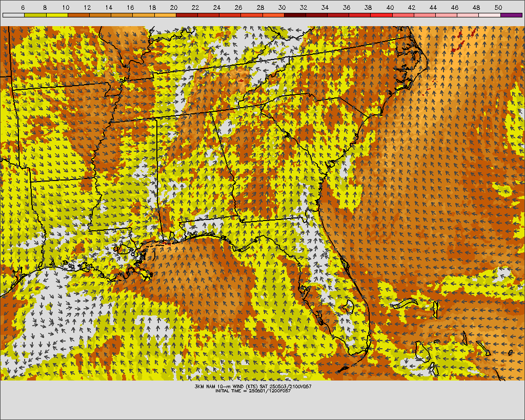Select the "INITIAL TIME = 250501/1200F057" line
Image resolution: width=525 pixels, height=420 pixels.
coord(253,391)
